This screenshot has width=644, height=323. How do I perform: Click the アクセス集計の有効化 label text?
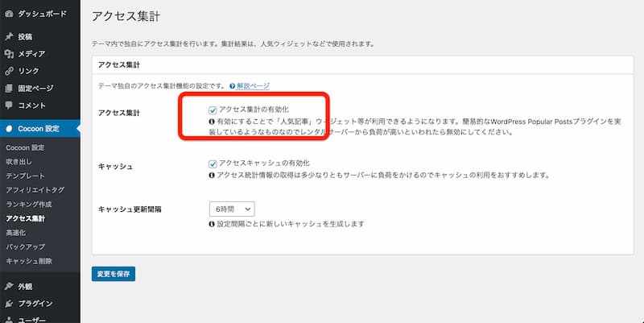pyautogui.click(x=254, y=110)
